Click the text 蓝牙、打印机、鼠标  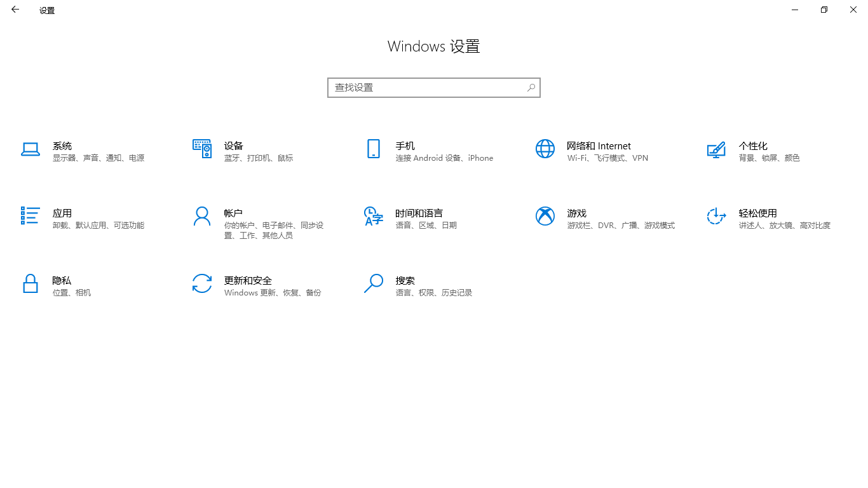click(x=259, y=158)
